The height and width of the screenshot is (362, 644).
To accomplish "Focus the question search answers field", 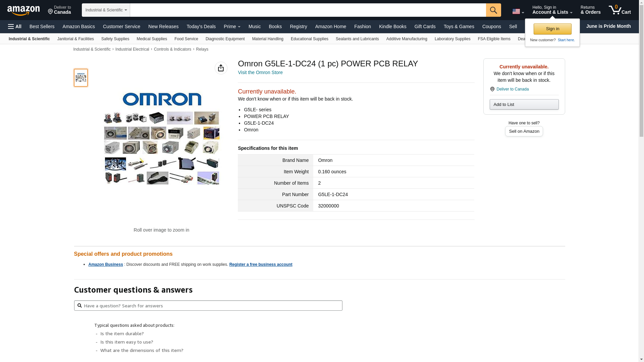I will pos(208,306).
